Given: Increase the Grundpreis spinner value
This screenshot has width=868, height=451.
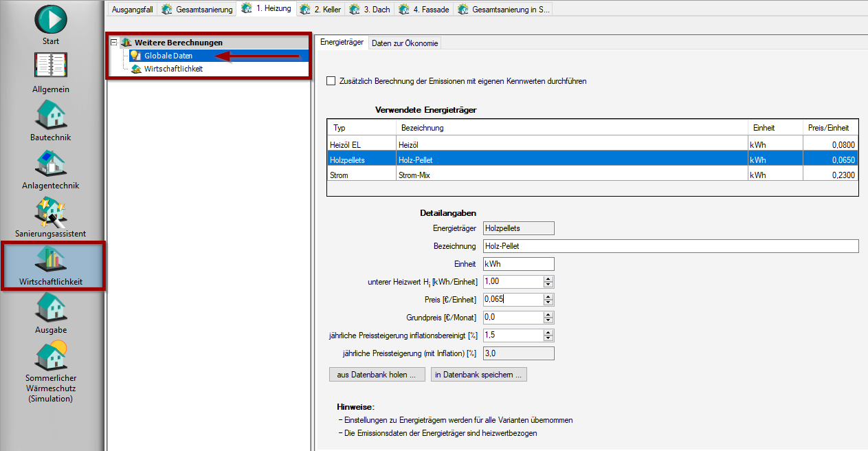Looking at the screenshot, I should pyautogui.click(x=548, y=315).
